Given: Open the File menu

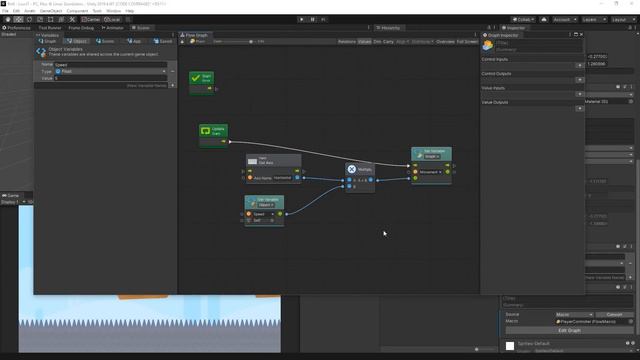Looking at the screenshot, I should click(x=5, y=11).
